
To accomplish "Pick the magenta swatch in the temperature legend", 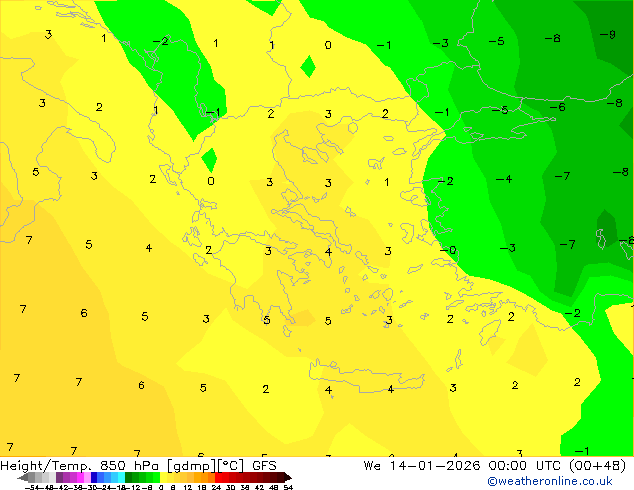I will pyautogui.click(x=80, y=477).
